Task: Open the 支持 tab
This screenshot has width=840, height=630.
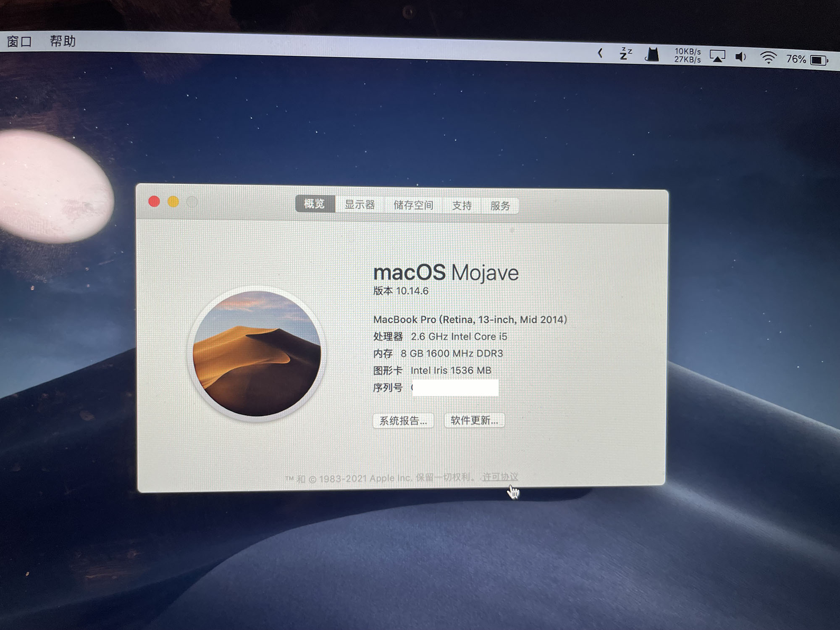Action: click(x=462, y=205)
